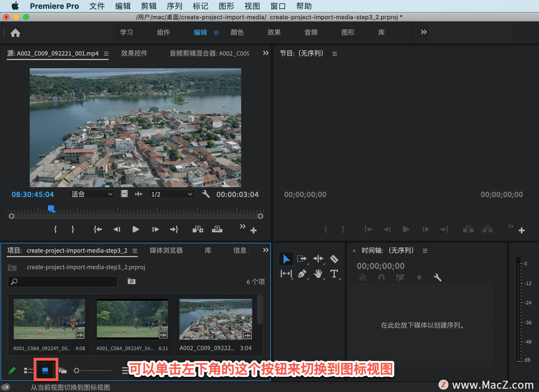Open 序列 menu in menu bar
539x392 pixels.
pyautogui.click(x=175, y=6)
